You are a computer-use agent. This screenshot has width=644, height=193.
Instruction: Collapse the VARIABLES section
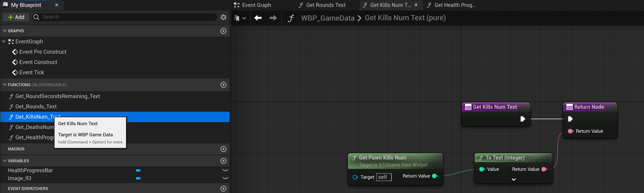tap(5, 161)
